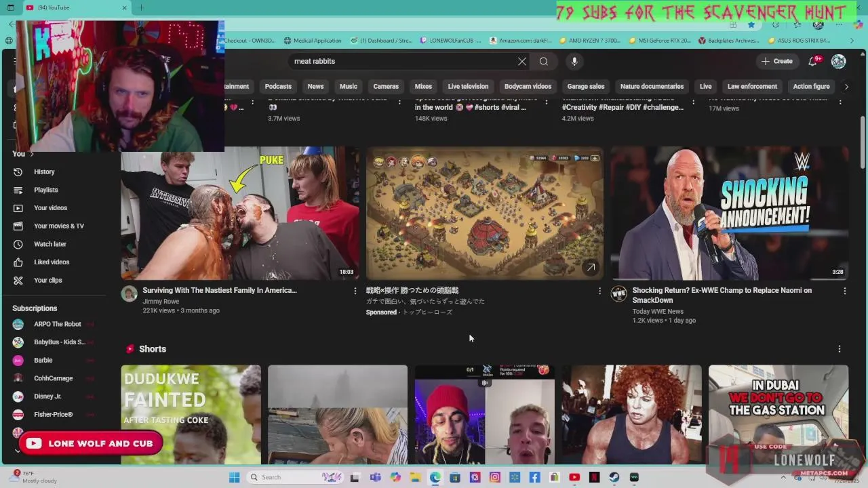
Task: Open the MSI GeForce RTX bookmark
Action: [x=660, y=41]
